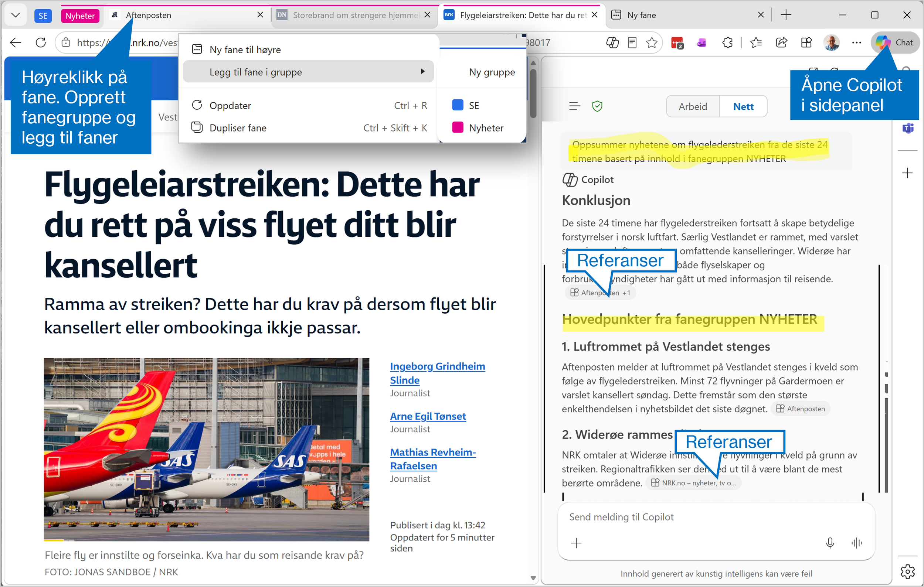The height and width of the screenshot is (587, 924).
Task: Reload the current page
Action: tap(41, 42)
